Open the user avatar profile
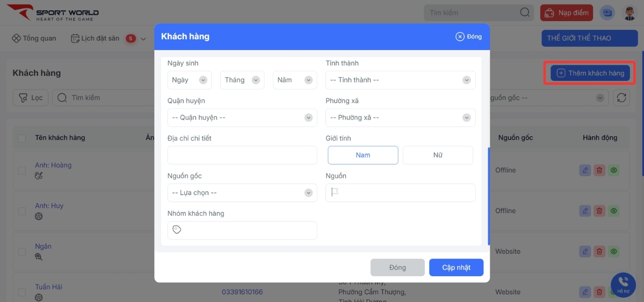 (630, 13)
